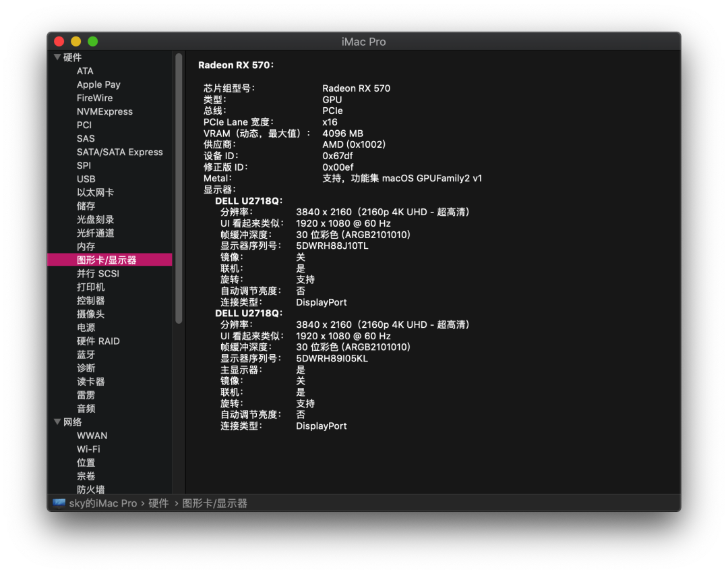Open the 内存 sidebar item
Image resolution: width=728 pixels, height=574 pixels.
pyautogui.click(x=86, y=246)
